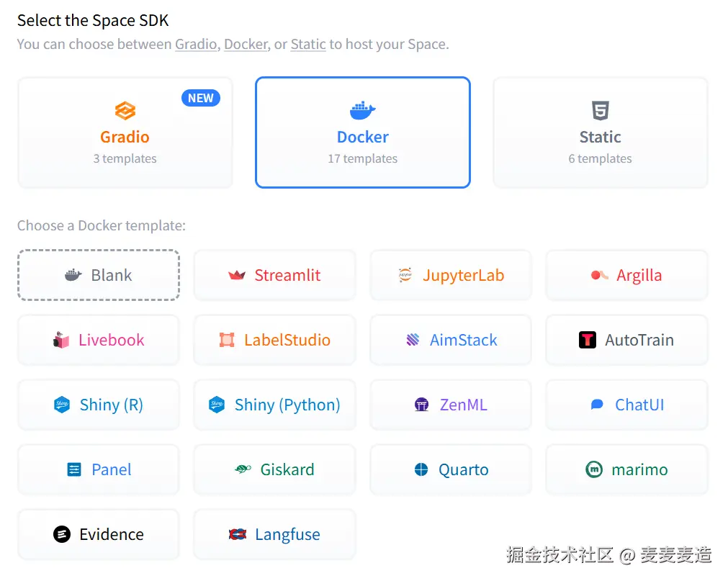This screenshot has width=728, height=581.
Task: Click the red Streamlit crown icon
Action: 237,275
